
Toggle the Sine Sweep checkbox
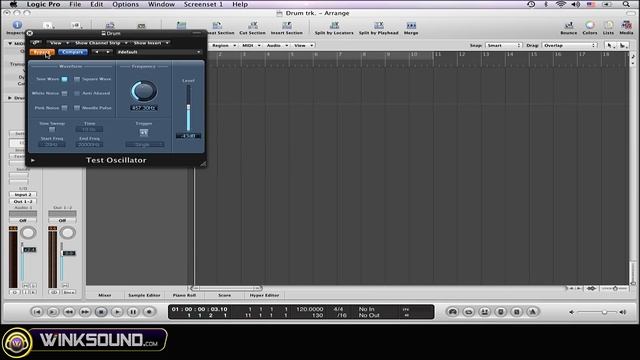click(x=52, y=129)
